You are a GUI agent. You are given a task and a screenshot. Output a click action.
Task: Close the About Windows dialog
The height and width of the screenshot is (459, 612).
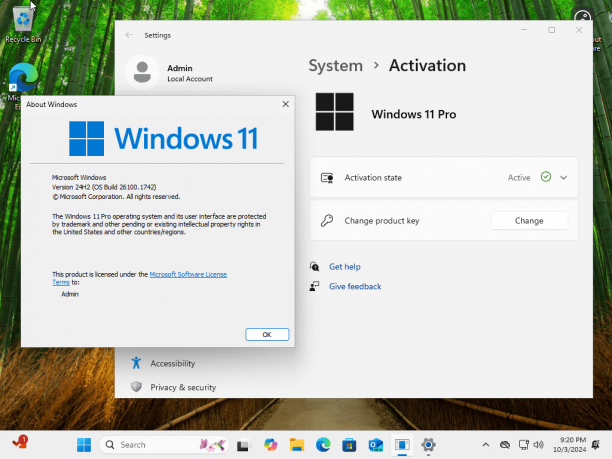[286, 104]
